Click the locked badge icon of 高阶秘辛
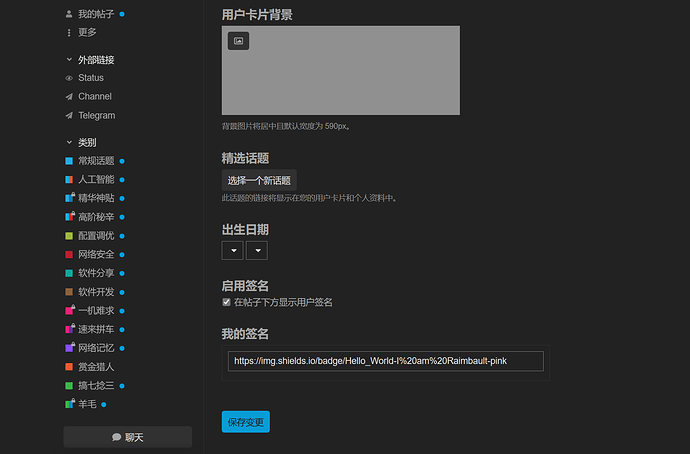Image resolution: width=690 pixels, height=454 pixels. (x=70, y=216)
